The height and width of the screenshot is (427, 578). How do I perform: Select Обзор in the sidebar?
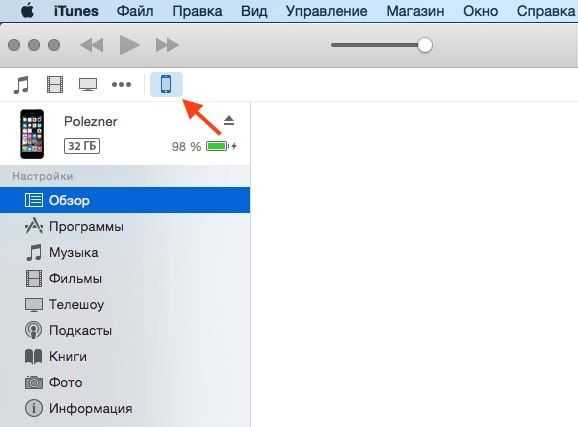click(125, 200)
